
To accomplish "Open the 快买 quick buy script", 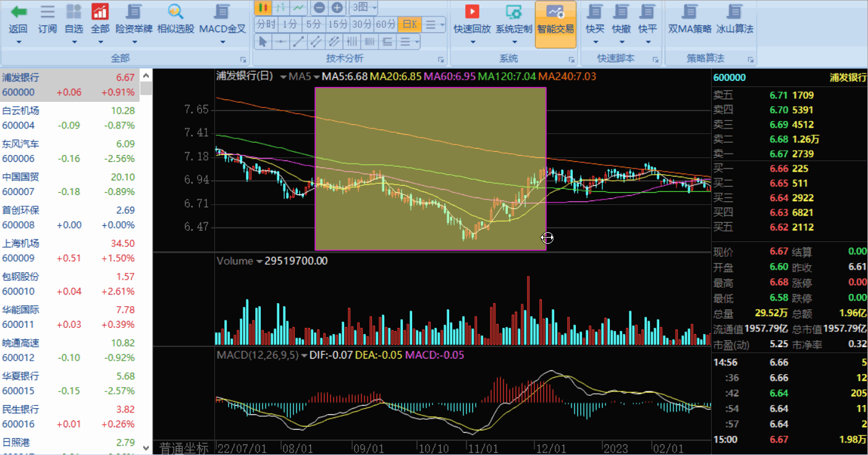I will [x=596, y=11].
